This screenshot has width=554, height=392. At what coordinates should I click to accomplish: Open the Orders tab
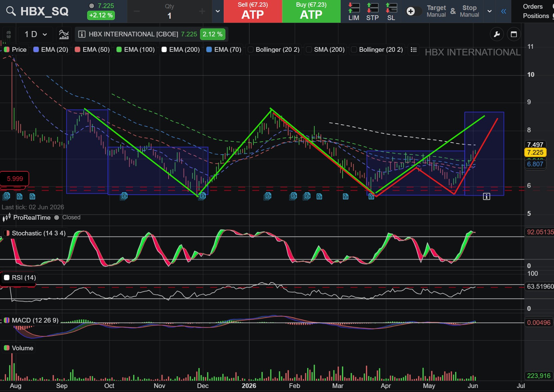tap(533, 7)
